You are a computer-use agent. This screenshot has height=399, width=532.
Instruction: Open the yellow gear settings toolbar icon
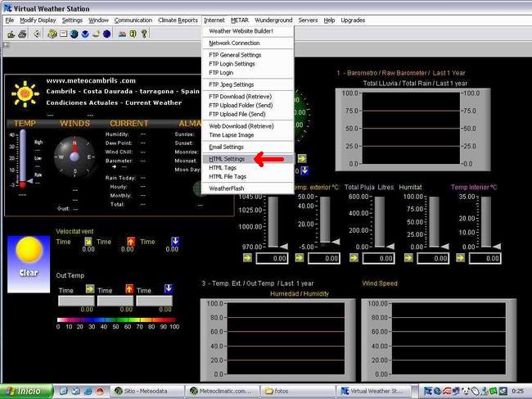coord(52,34)
